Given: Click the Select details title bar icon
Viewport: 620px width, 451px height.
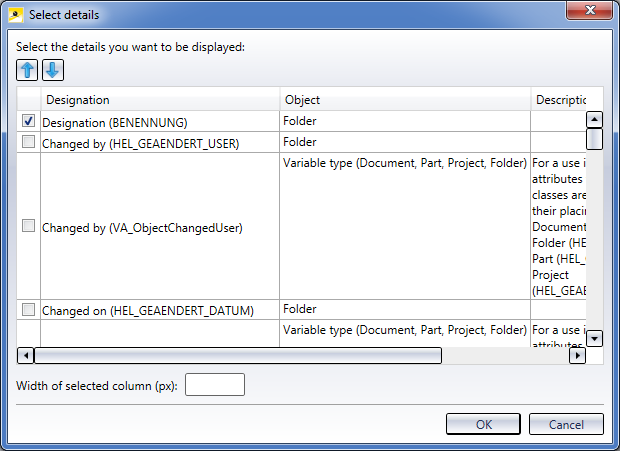Looking at the screenshot, I should (15, 15).
